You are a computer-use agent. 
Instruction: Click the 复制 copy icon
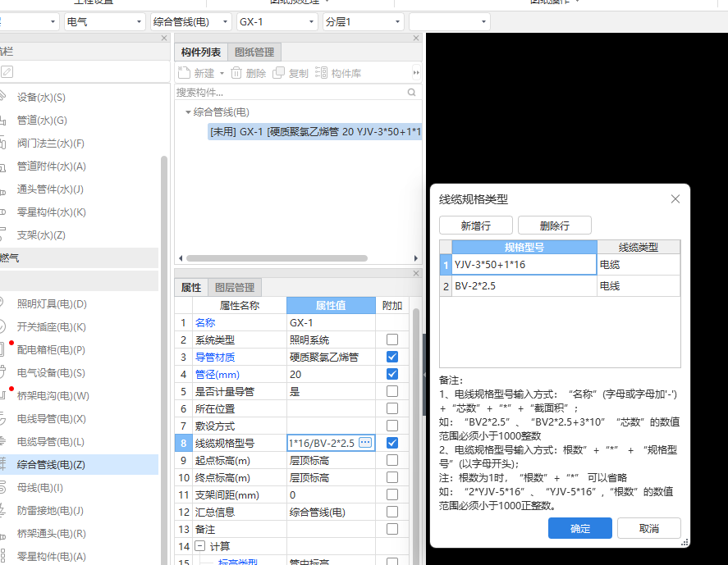pos(278,73)
